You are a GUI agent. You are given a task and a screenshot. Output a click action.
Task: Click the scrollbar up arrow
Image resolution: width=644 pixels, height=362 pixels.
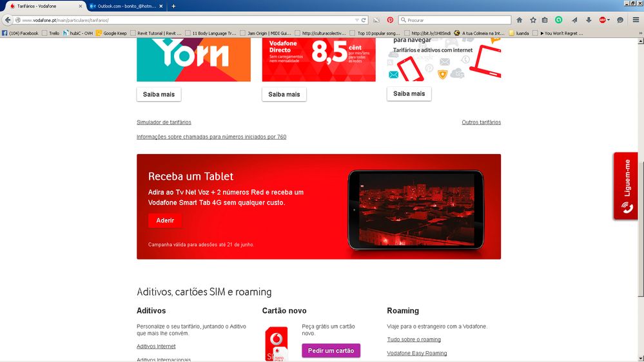coord(640,41)
